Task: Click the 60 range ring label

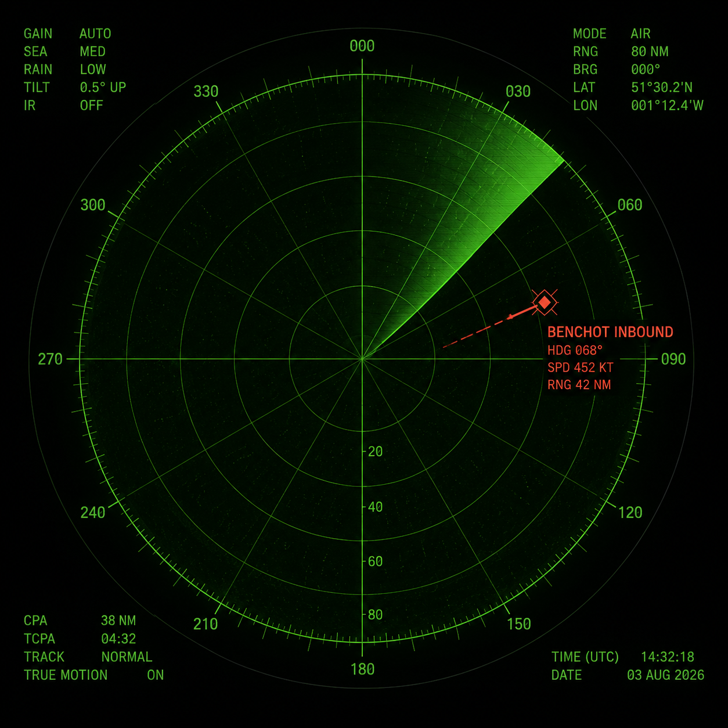Action: (x=376, y=561)
